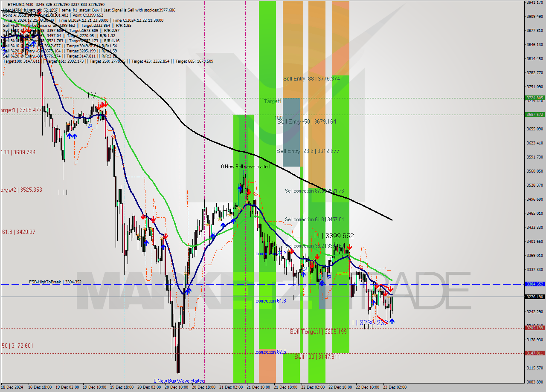546x392 pixels.
Task: Click the '0 New Buy Wave started' annotation
Action: 179,381
